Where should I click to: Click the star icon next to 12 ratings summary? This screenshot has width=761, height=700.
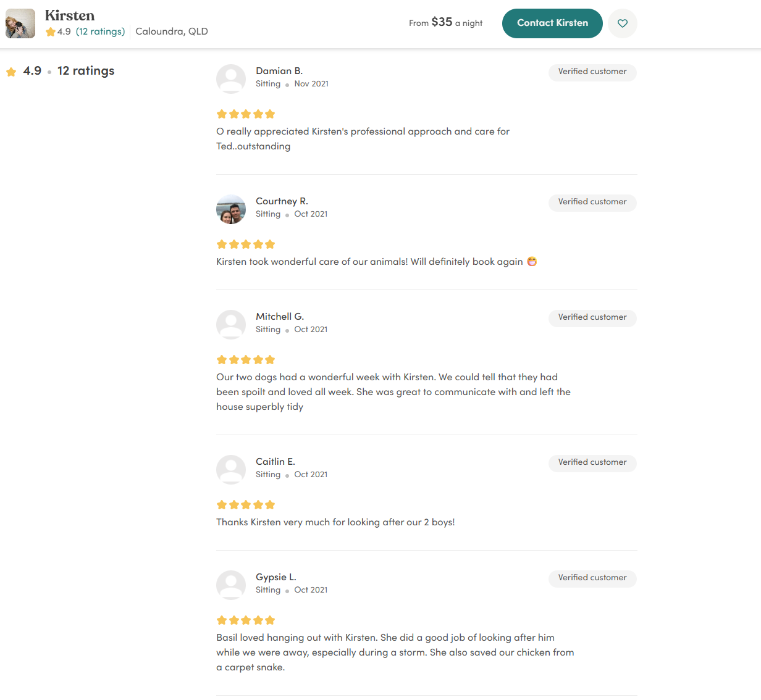pyautogui.click(x=11, y=72)
